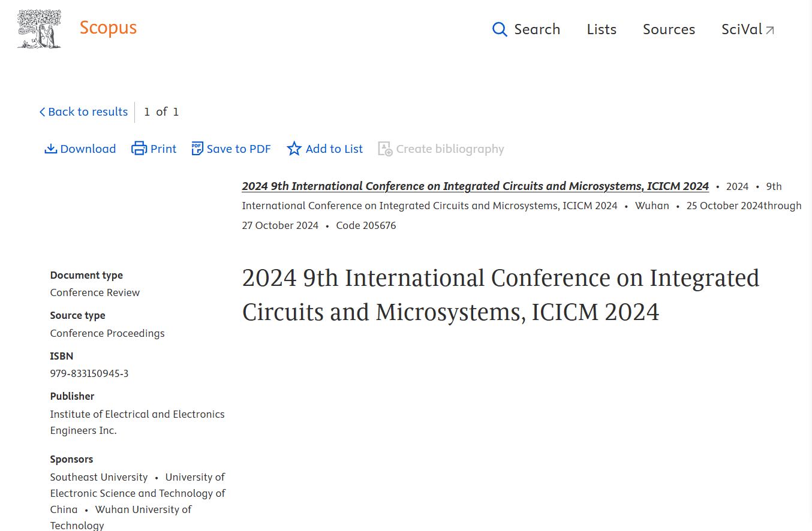Return using the Back to results link
812x531 pixels.
pos(88,112)
